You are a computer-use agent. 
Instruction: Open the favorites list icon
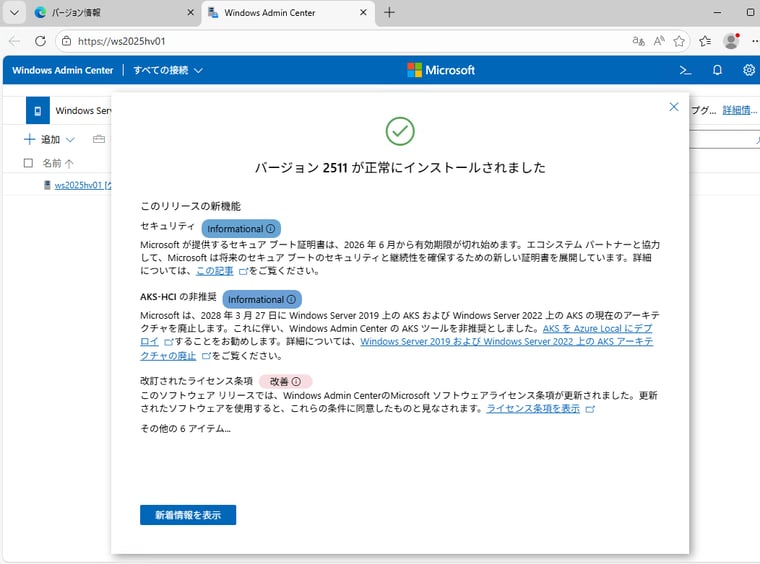(705, 41)
